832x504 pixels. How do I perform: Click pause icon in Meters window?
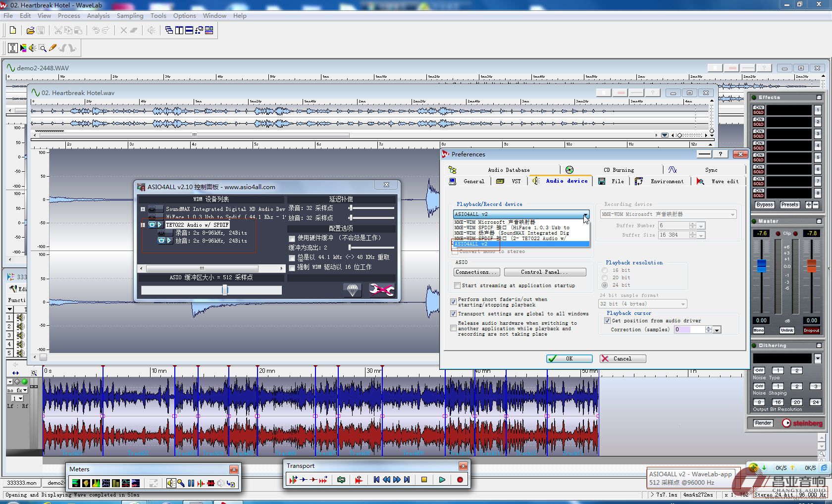(x=191, y=483)
